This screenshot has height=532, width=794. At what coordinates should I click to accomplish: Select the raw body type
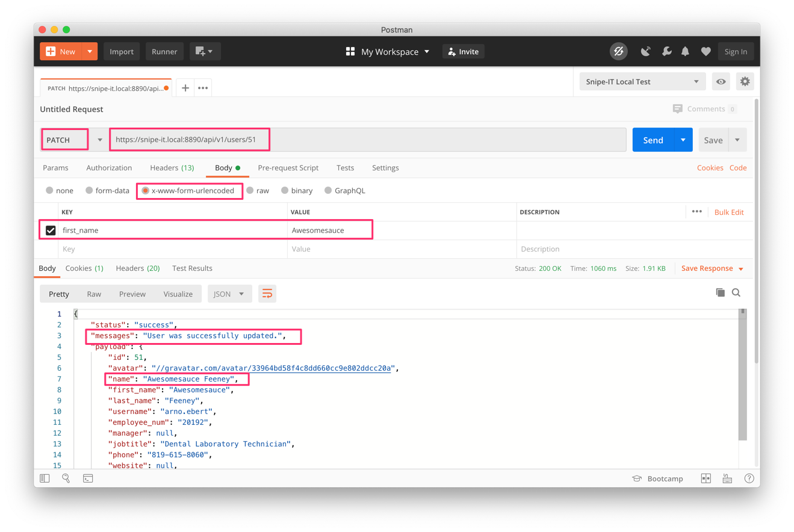pos(258,191)
